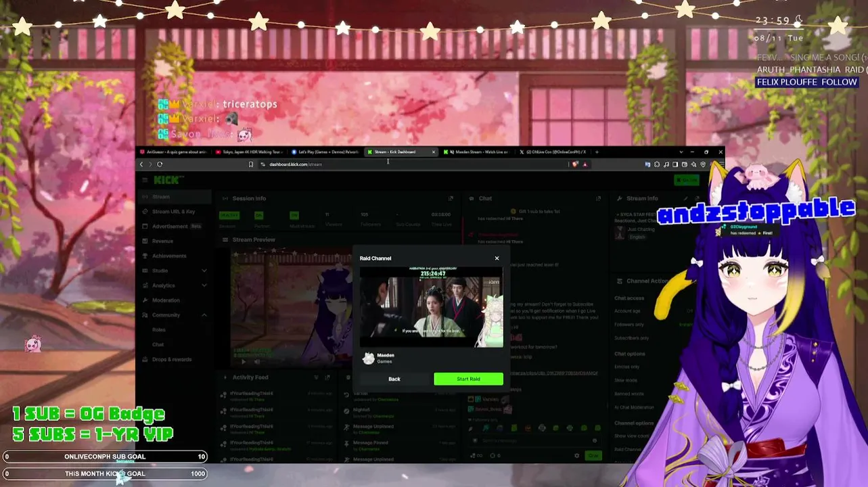Close the Raid Channel dialog

point(497,258)
